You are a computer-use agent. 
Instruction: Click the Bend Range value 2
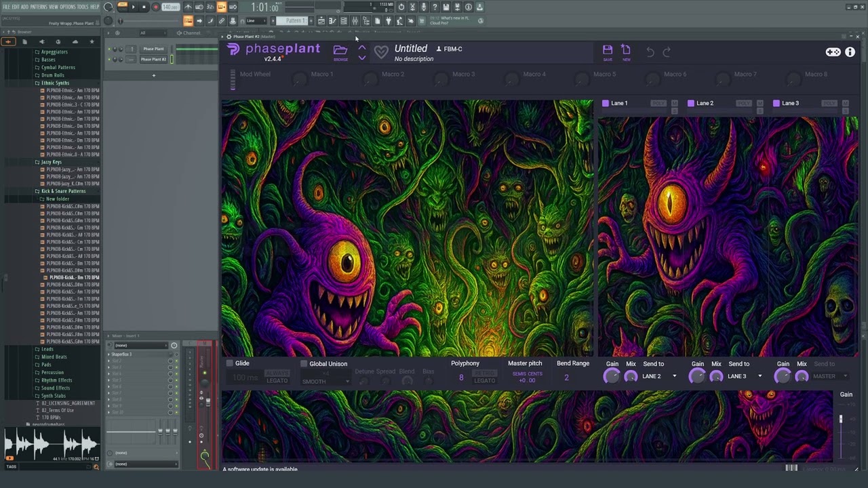click(566, 378)
